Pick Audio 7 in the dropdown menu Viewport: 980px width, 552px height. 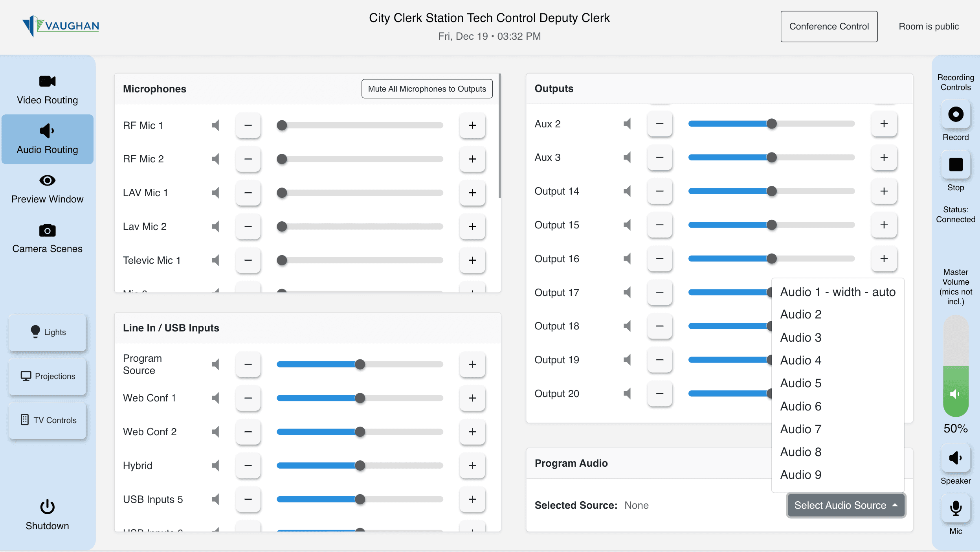coord(800,429)
